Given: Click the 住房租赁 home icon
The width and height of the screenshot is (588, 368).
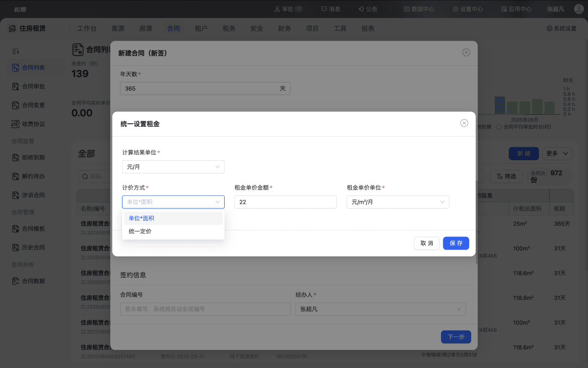Looking at the screenshot, I should [12, 28].
